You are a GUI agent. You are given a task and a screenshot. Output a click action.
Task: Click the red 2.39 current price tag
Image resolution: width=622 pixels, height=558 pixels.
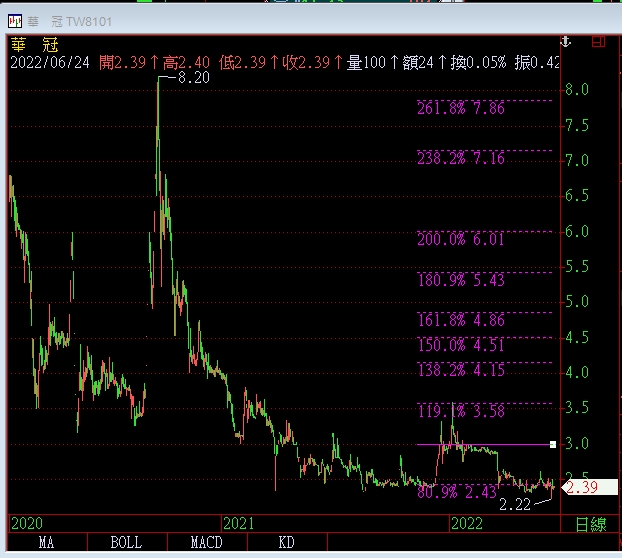point(581,487)
